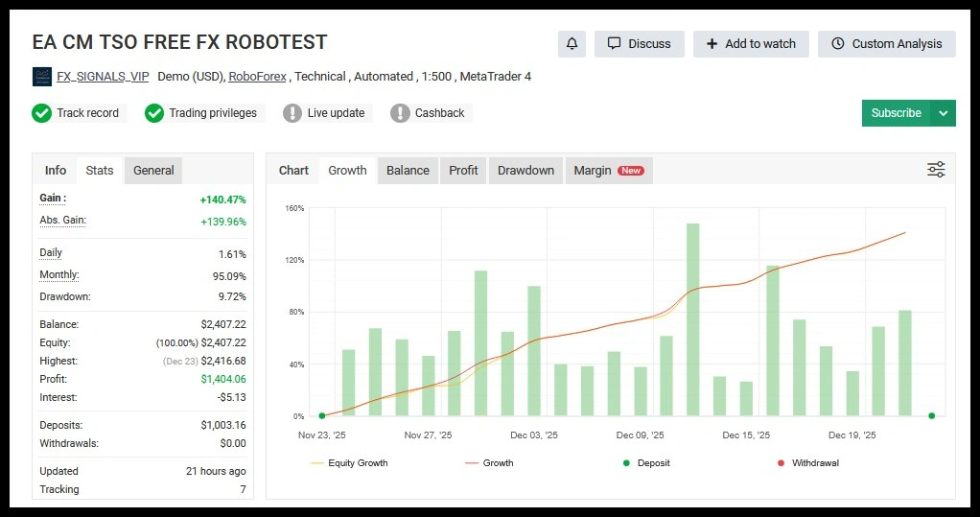Click the Trading privileges green checkmark icon

[154, 113]
